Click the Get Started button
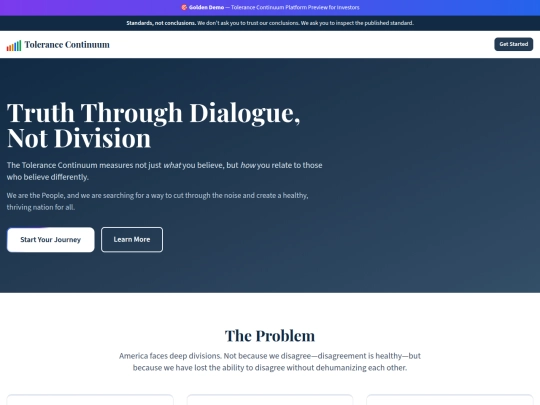The width and height of the screenshot is (540, 405). pos(513,44)
